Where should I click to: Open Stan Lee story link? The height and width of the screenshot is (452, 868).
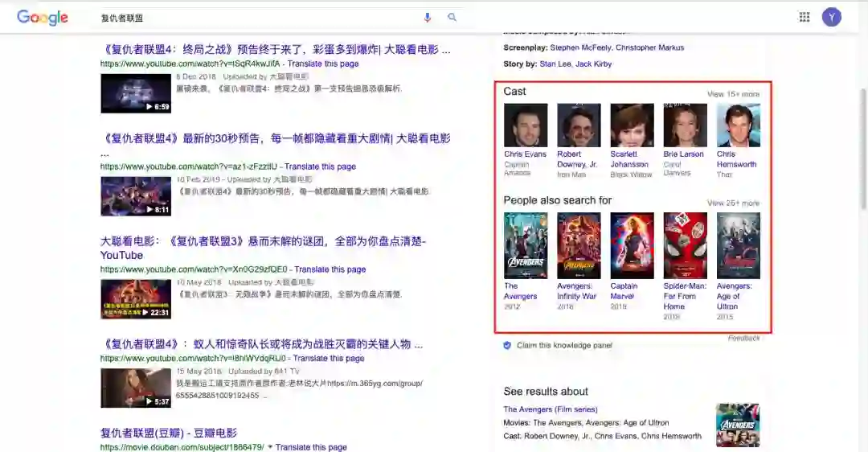pos(555,64)
